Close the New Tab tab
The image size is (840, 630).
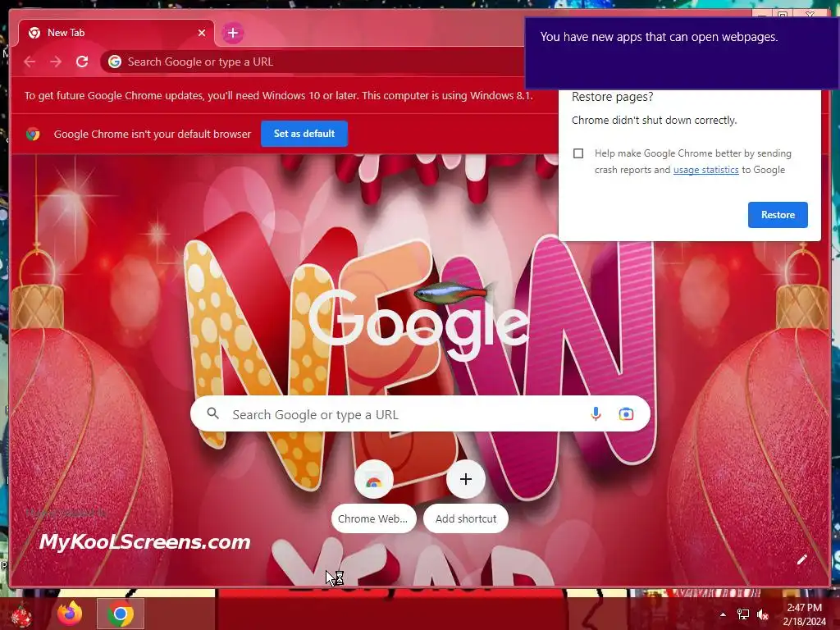coord(202,33)
